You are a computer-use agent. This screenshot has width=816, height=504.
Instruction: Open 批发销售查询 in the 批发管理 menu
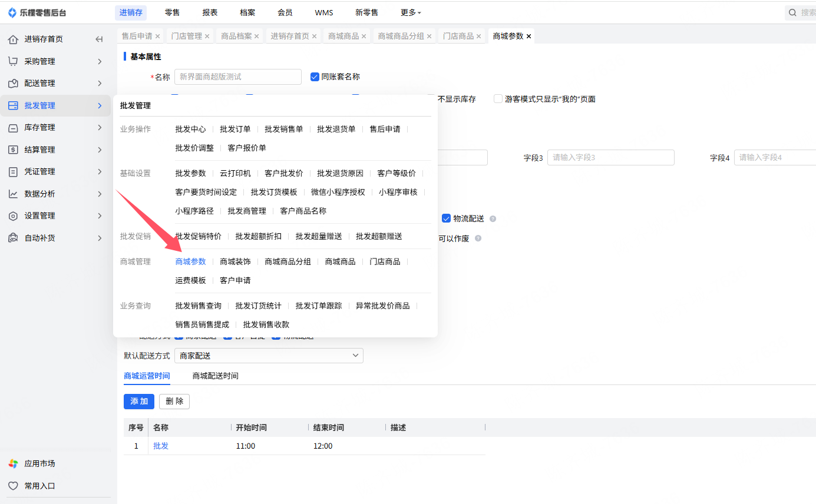[198, 306]
